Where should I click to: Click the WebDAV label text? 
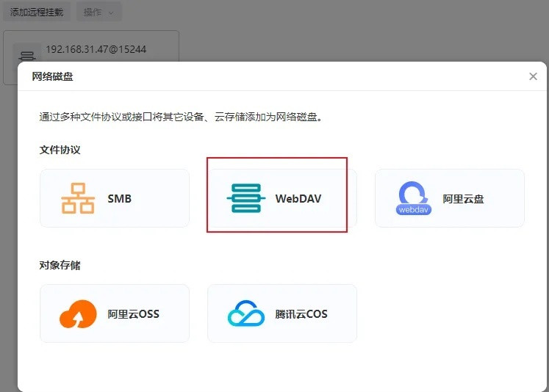298,199
